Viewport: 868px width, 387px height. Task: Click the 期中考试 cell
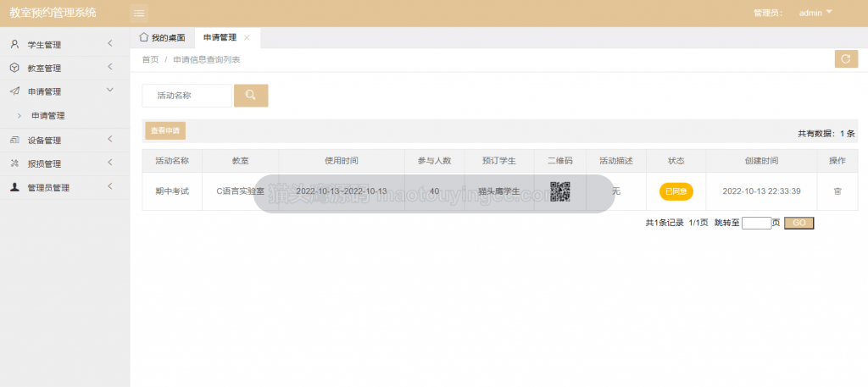point(172,191)
